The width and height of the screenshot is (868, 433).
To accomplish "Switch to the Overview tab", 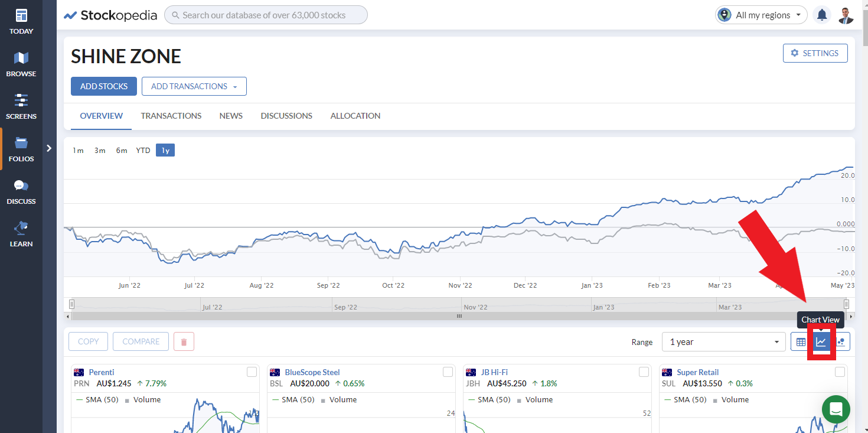I will pyautogui.click(x=102, y=116).
